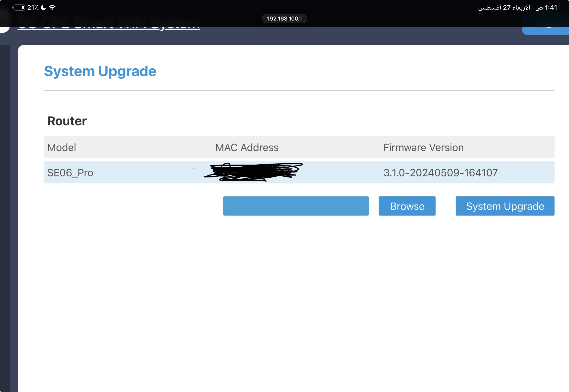The image size is (569, 392).
Task: Tap the Arabic date in status bar
Action: (504, 8)
